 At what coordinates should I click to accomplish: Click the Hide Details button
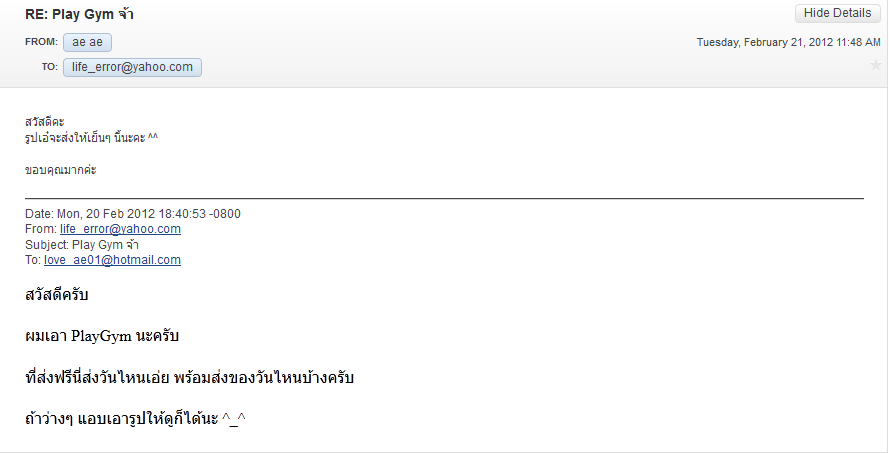[837, 13]
